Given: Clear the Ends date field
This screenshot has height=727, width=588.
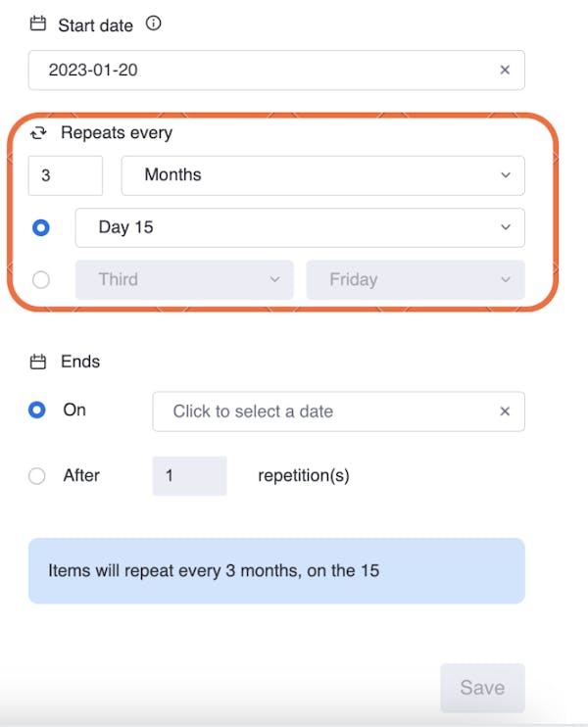Looking at the screenshot, I should pos(505,412).
